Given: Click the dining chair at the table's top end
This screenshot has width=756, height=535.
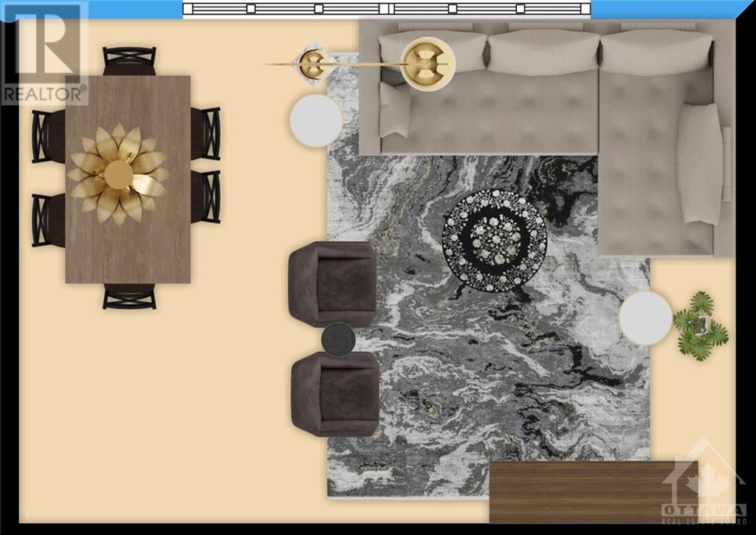Looking at the screenshot, I should [129, 60].
